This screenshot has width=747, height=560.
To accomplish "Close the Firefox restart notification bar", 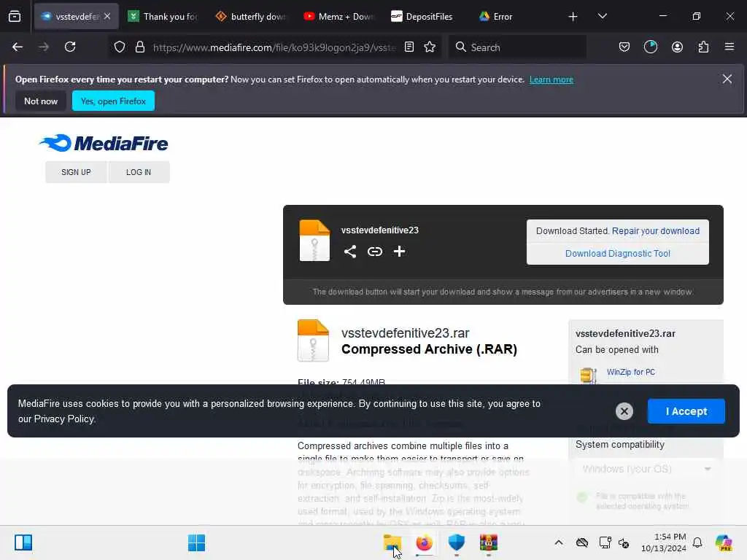I will 727,79.
